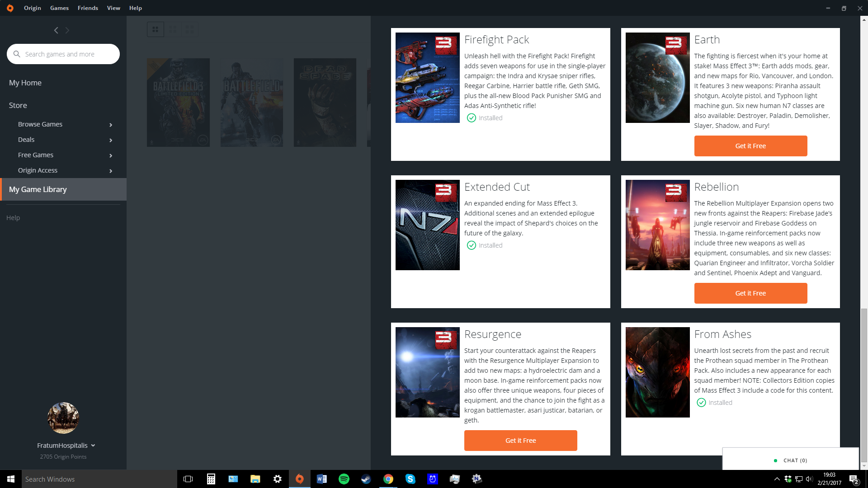Open Spotify from the taskbar
The height and width of the screenshot is (488, 868).
344,479
